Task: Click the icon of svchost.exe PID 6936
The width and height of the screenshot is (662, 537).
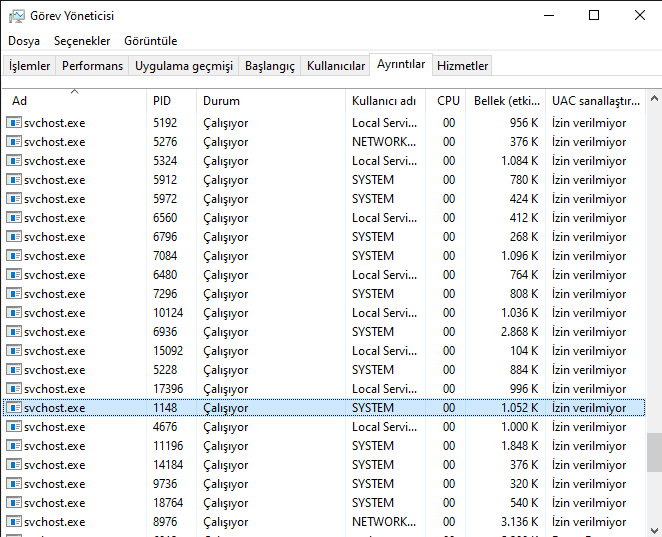Action: point(14,331)
